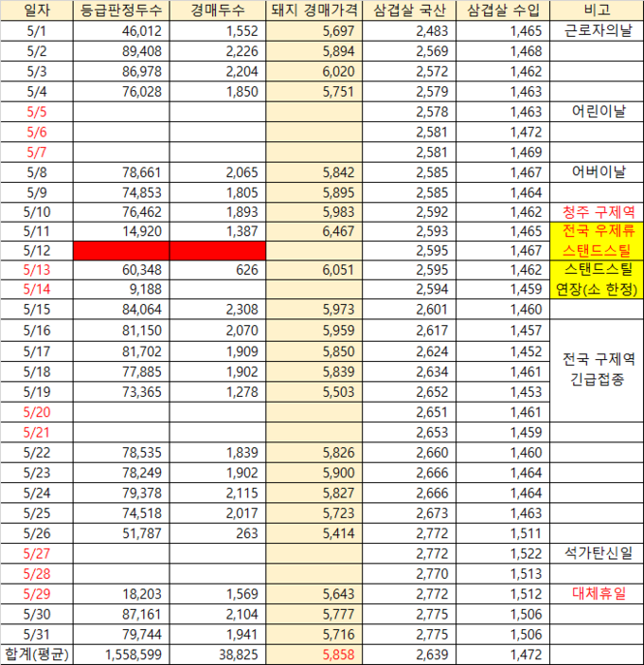Image resolution: width=644 pixels, height=665 pixels.
Task: Select the 5/12 date cell
Action: coord(37,251)
